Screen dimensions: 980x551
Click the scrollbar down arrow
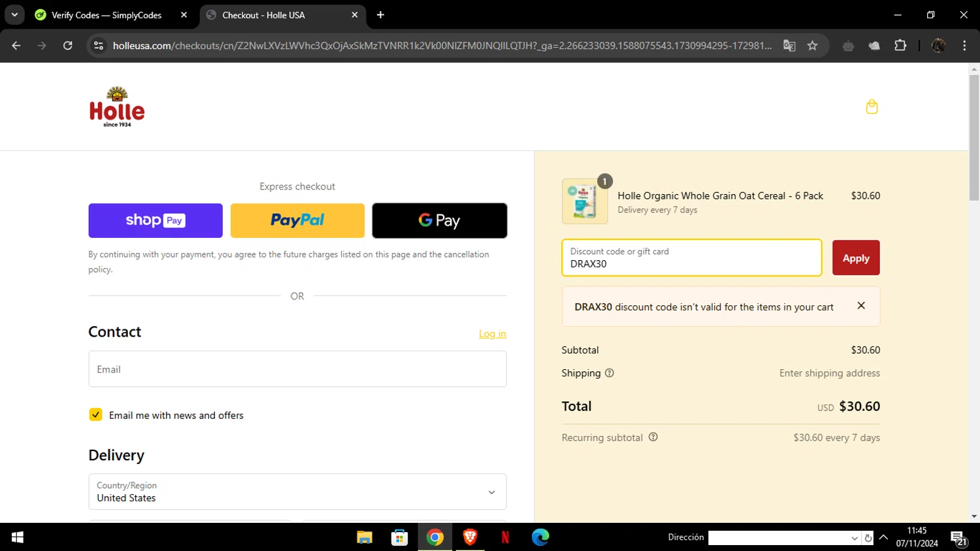pos(974,516)
